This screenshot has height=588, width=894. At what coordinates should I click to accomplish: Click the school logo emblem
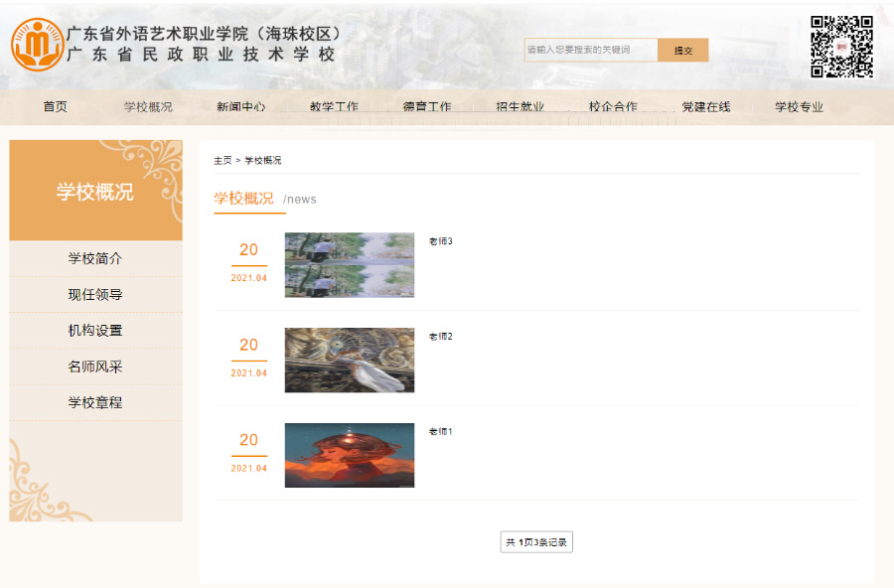tap(37, 44)
